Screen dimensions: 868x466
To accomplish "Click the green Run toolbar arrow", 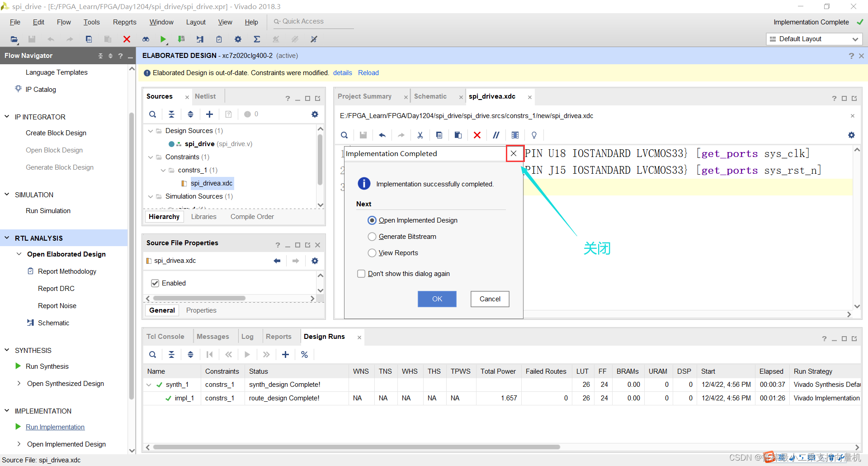I will pyautogui.click(x=163, y=39).
